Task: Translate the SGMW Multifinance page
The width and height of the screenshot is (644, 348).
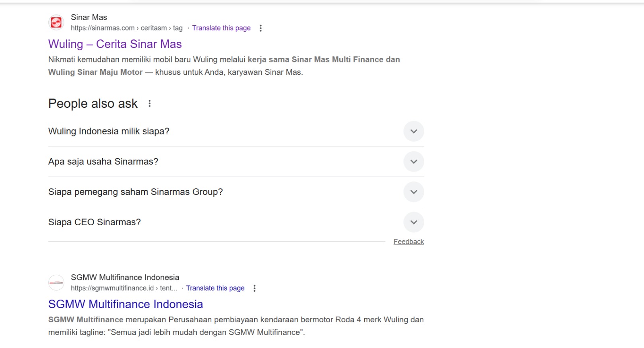Action: 215,288
